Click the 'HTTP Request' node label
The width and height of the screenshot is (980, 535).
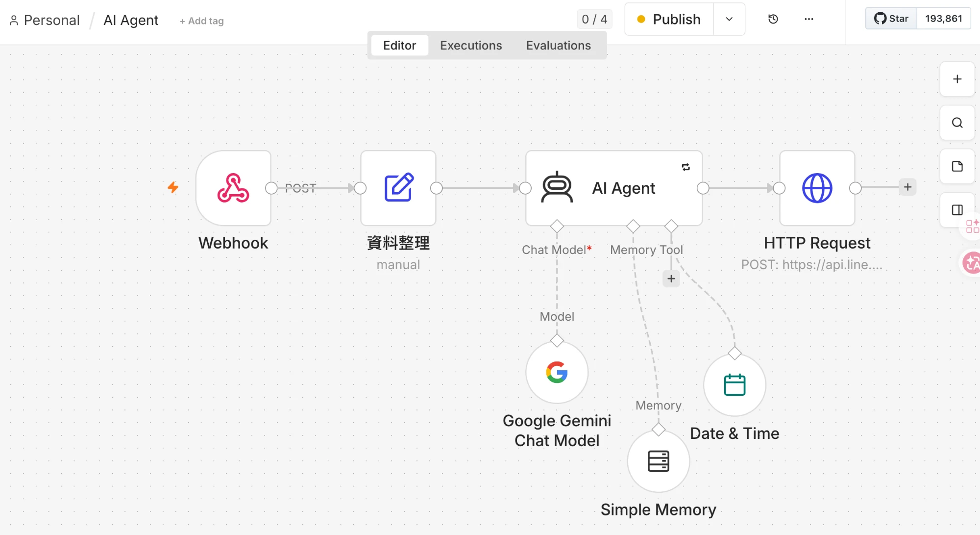pos(817,243)
